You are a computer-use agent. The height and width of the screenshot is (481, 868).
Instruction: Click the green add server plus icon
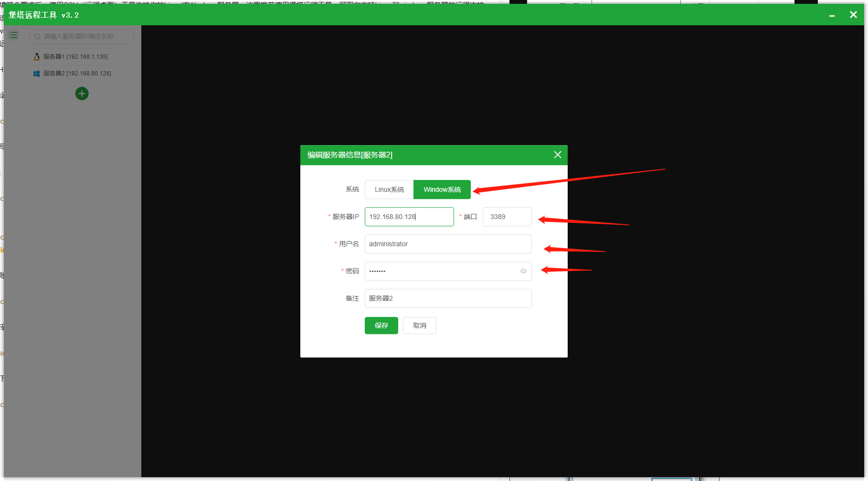82,94
